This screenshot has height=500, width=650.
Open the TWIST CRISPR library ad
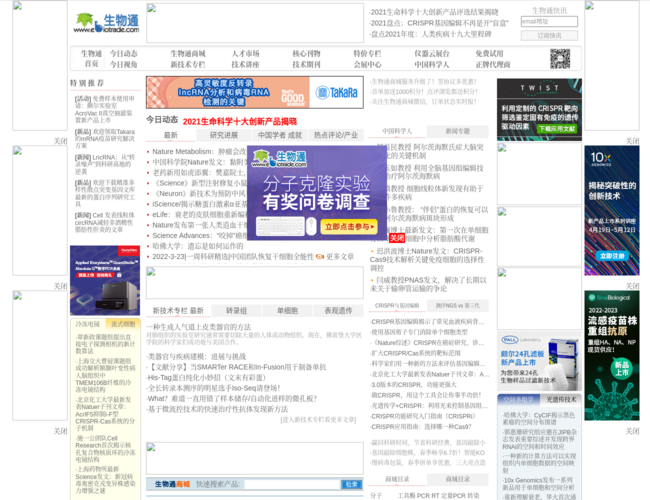[x=539, y=109]
